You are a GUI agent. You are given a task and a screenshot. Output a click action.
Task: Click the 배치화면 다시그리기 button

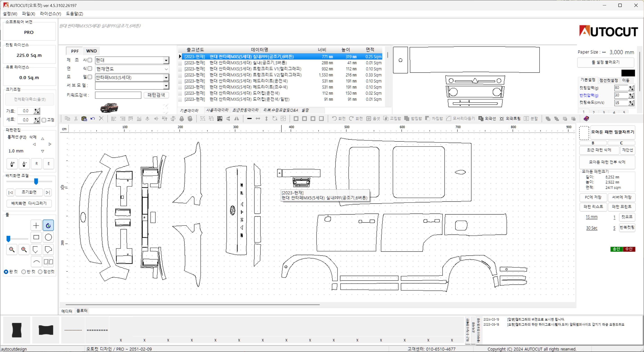(x=29, y=203)
